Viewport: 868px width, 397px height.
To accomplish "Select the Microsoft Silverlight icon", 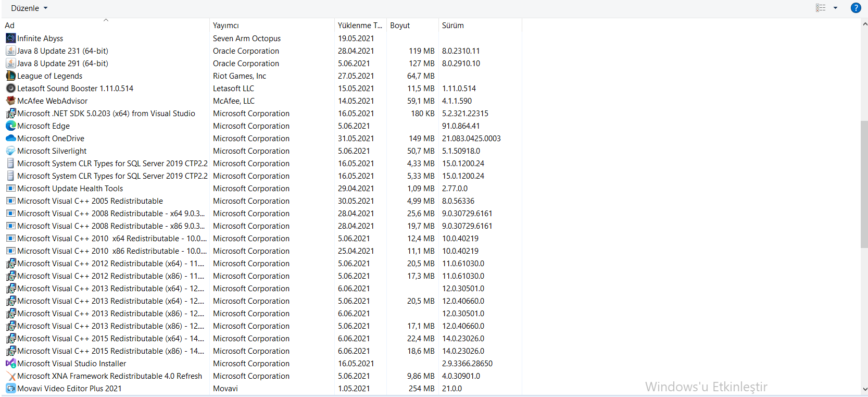I will click(x=10, y=151).
